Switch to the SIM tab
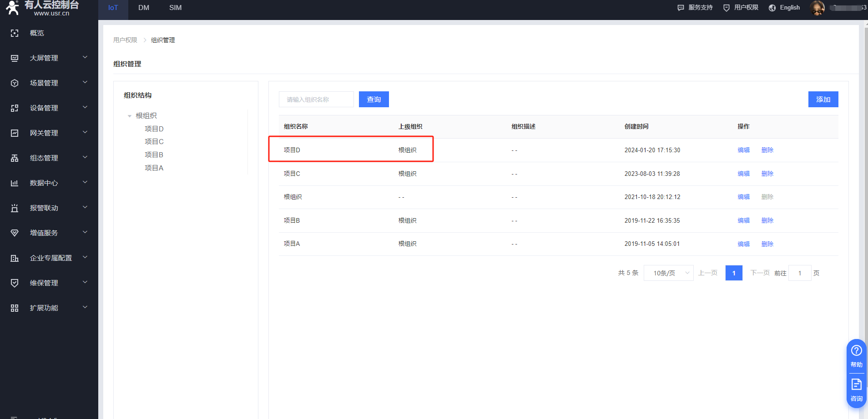 point(175,8)
